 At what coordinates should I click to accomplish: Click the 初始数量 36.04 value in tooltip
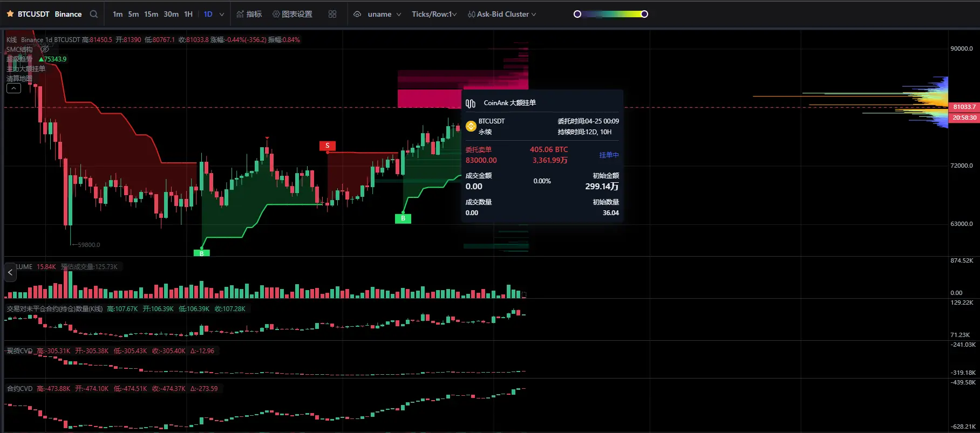pyautogui.click(x=611, y=213)
